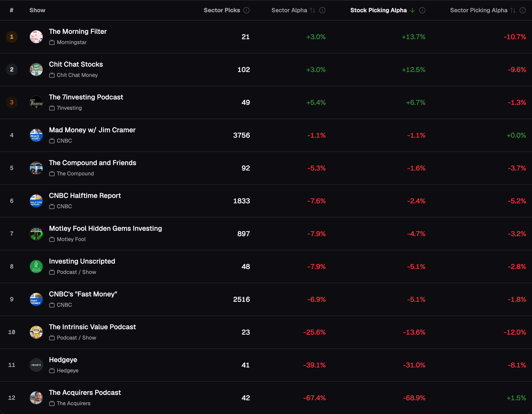Click the Show column header
Image resolution: width=532 pixels, height=414 pixels.
[37, 10]
